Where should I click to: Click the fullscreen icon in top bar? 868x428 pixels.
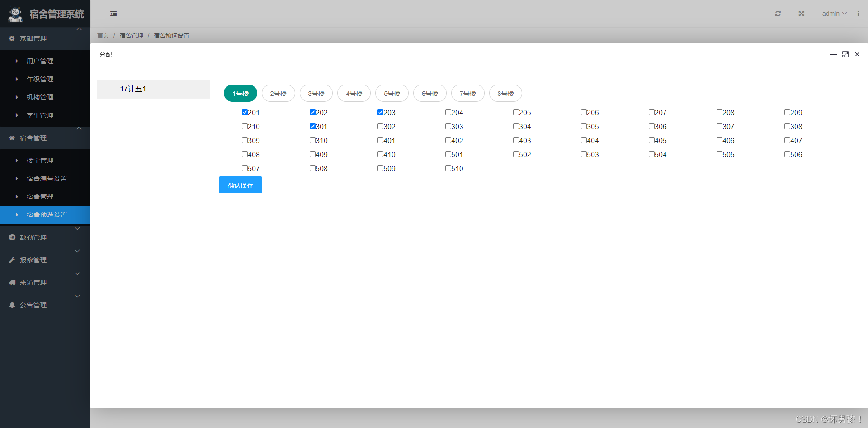click(x=802, y=14)
